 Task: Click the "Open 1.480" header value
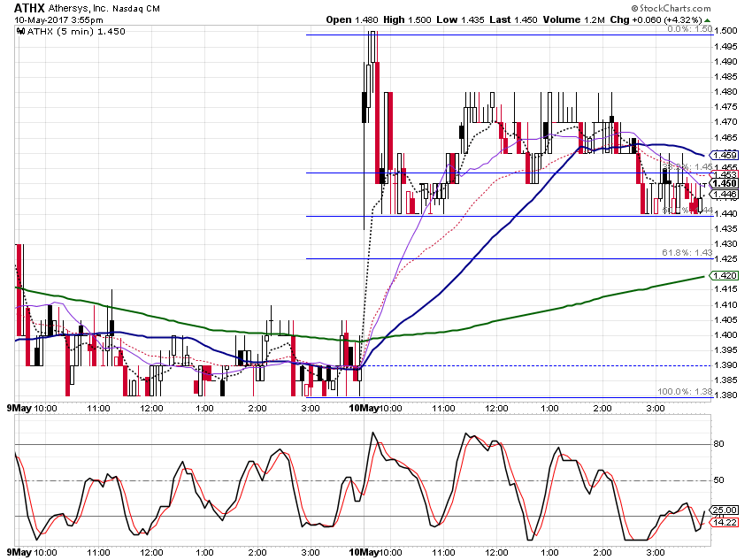tap(352, 20)
